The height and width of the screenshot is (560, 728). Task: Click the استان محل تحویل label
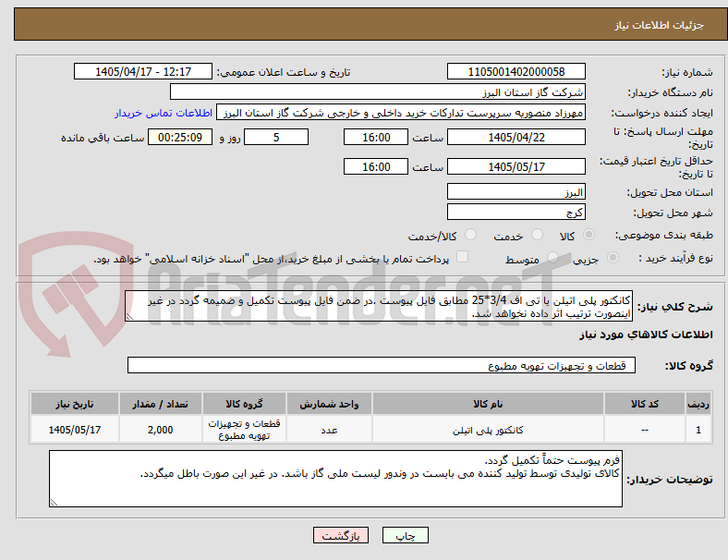[x=670, y=192]
